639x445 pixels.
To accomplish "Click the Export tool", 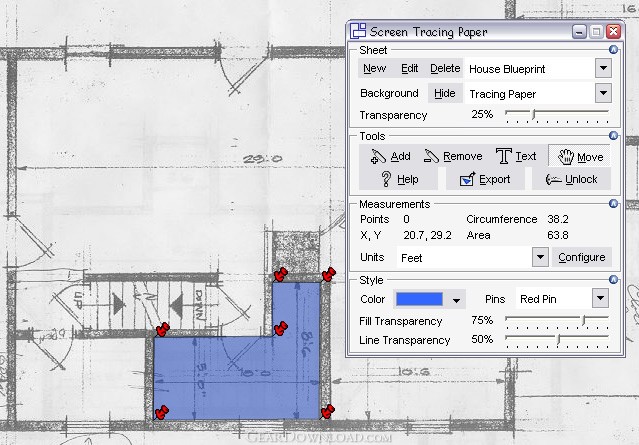I will [485, 179].
